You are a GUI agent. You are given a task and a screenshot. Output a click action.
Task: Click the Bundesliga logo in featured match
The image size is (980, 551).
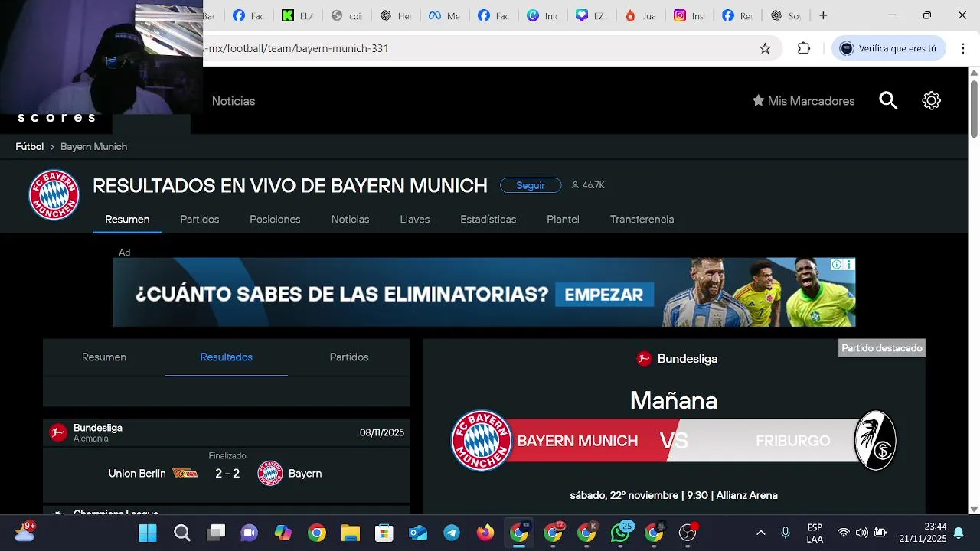(644, 358)
